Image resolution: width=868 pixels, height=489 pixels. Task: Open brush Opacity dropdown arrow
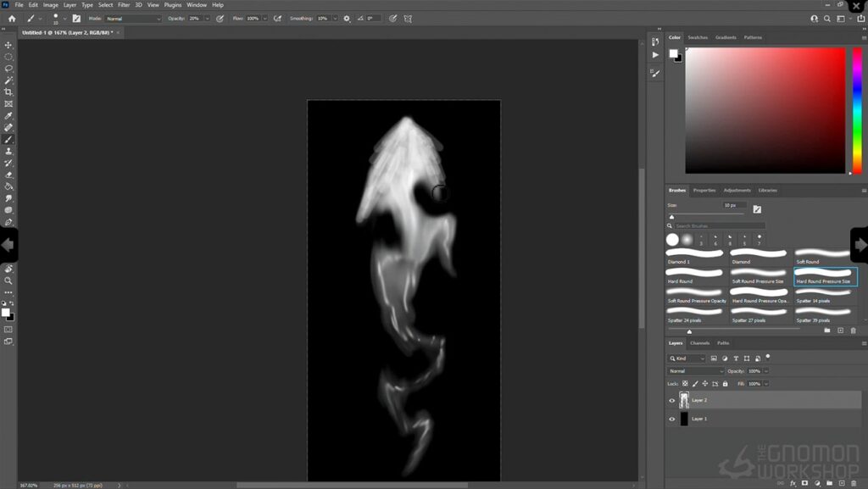(207, 19)
